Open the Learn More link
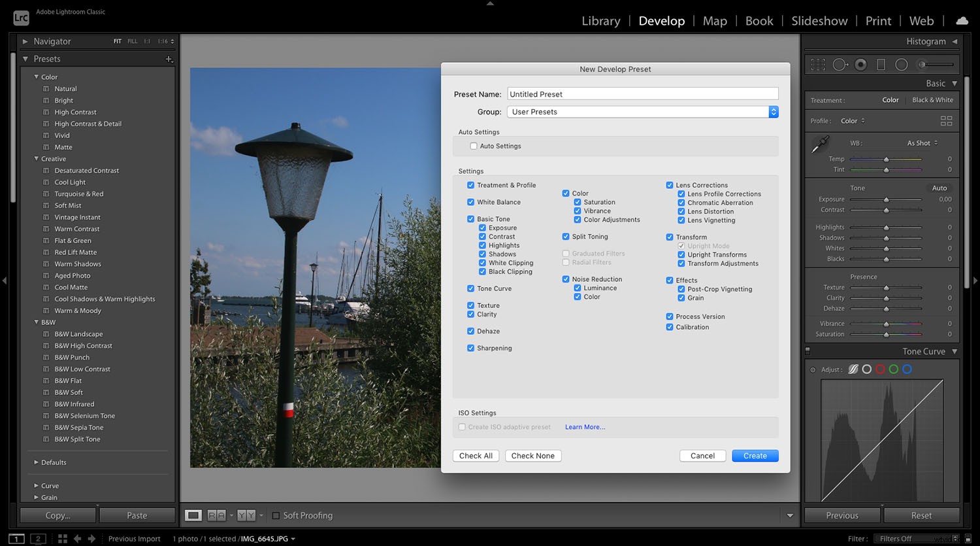 click(x=584, y=426)
